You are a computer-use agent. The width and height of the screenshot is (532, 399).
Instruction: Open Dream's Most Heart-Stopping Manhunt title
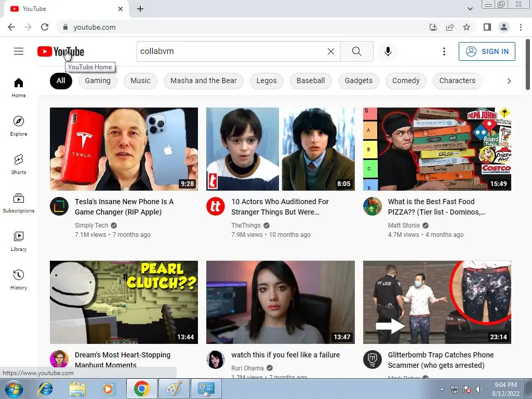[x=123, y=360]
